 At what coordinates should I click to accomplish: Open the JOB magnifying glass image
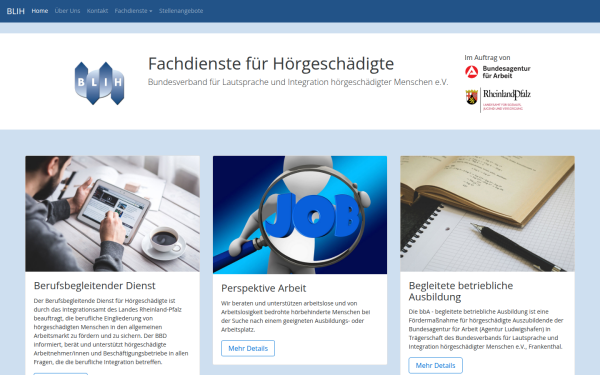(x=300, y=215)
